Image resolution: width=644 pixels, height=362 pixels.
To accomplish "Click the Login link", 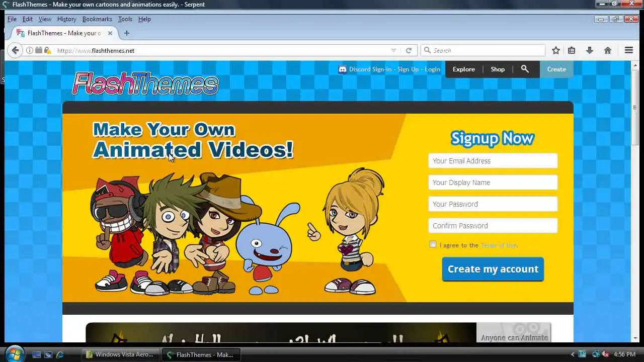I will point(432,69).
